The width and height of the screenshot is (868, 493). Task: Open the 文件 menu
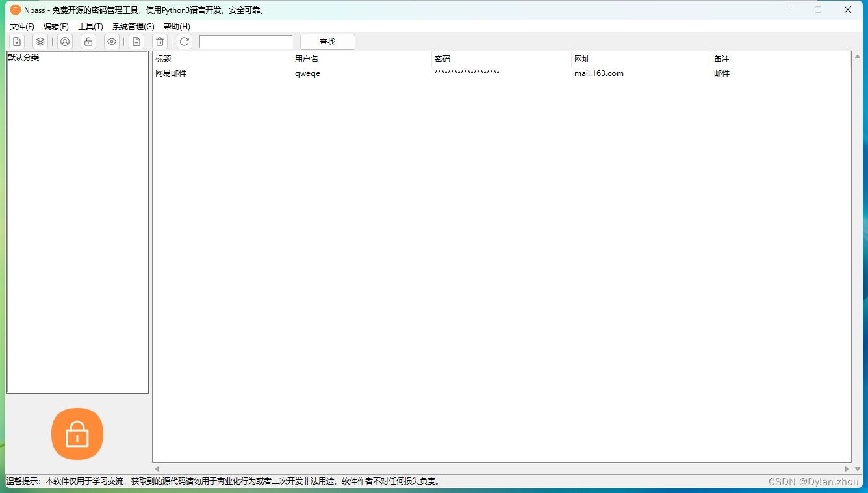pyautogui.click(x=21, y=27)
